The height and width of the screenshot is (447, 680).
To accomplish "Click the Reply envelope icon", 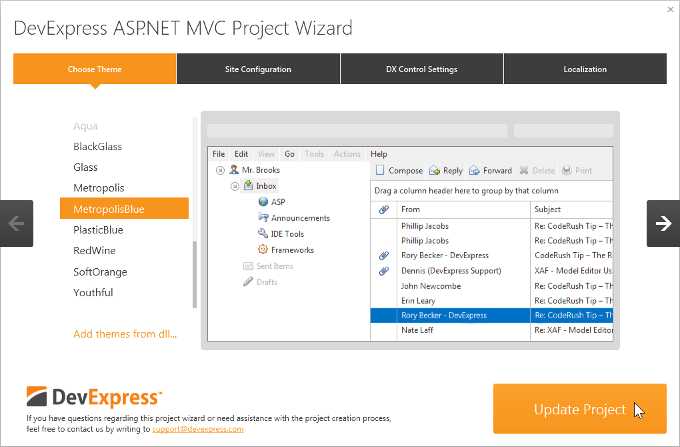I will (x=434, y=170).
